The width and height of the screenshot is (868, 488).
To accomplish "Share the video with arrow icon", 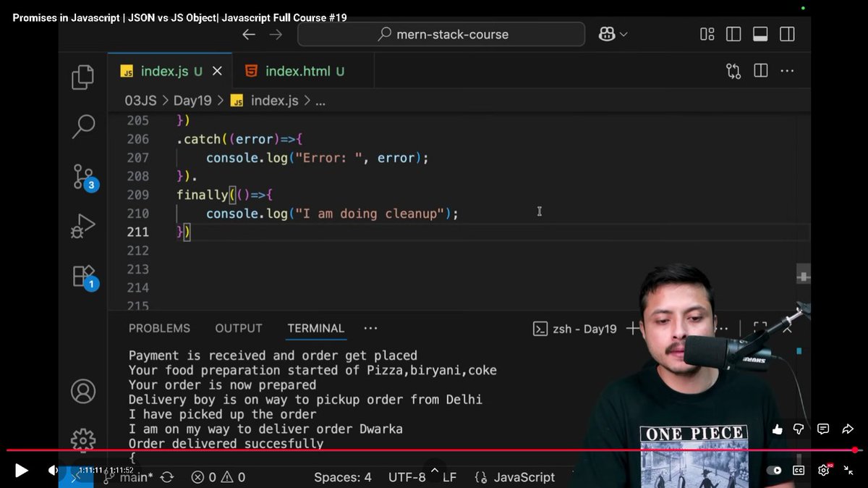I will click(x=848, y=429).
